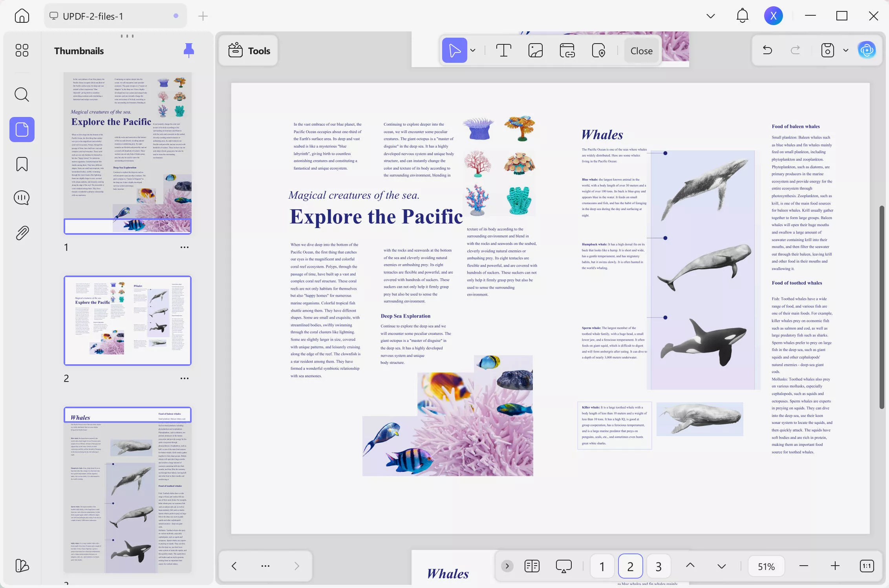Open the UPDF AI assistant
889x588 pixels.
point(867,50)
